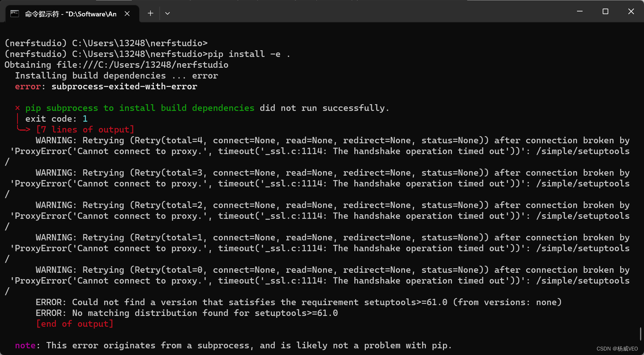644x355 pixels.
Task: Click the [7 lines of output] marker
Action: pyautogui.click(x=85, y=129)
